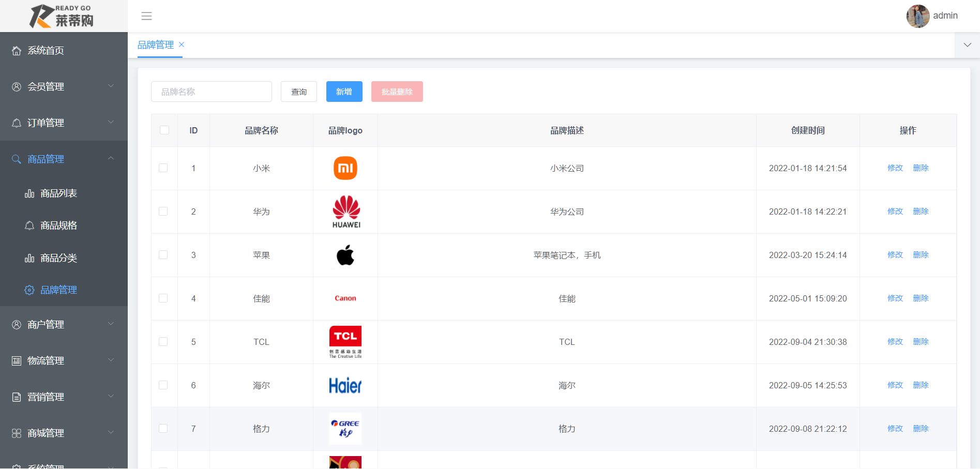Check the checkbox for 苹果 row
The height and width of the screenshot is (469, 980).
[163, 255]
